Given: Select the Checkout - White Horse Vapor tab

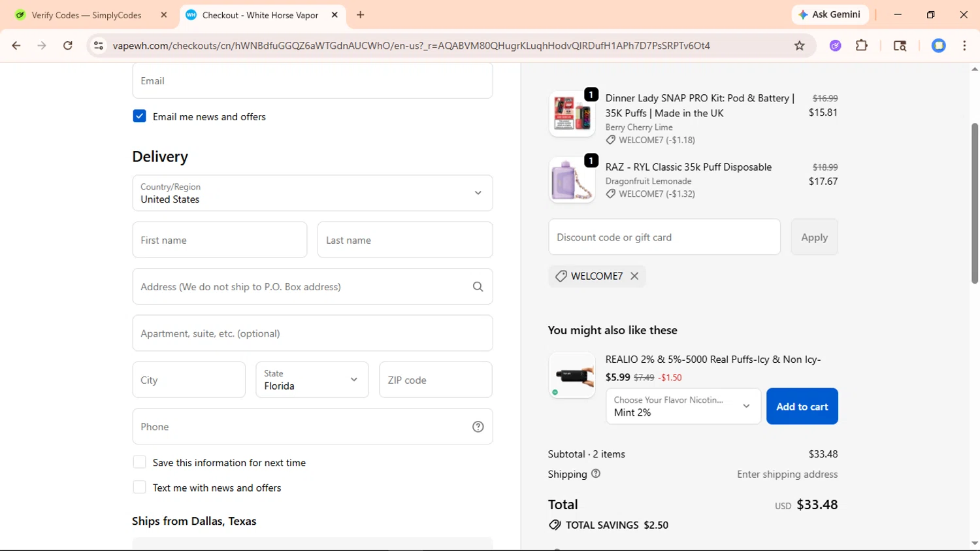Looking at the screenshot, I should [x=261, y=15].
